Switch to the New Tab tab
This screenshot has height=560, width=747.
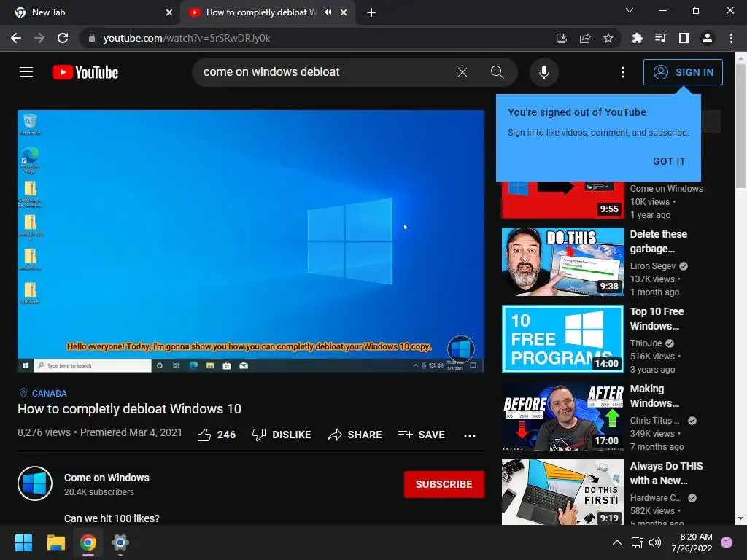point(90,12)
